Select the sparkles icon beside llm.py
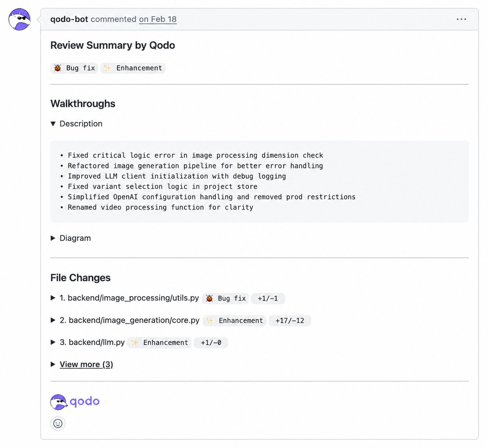 click(135, 342)
